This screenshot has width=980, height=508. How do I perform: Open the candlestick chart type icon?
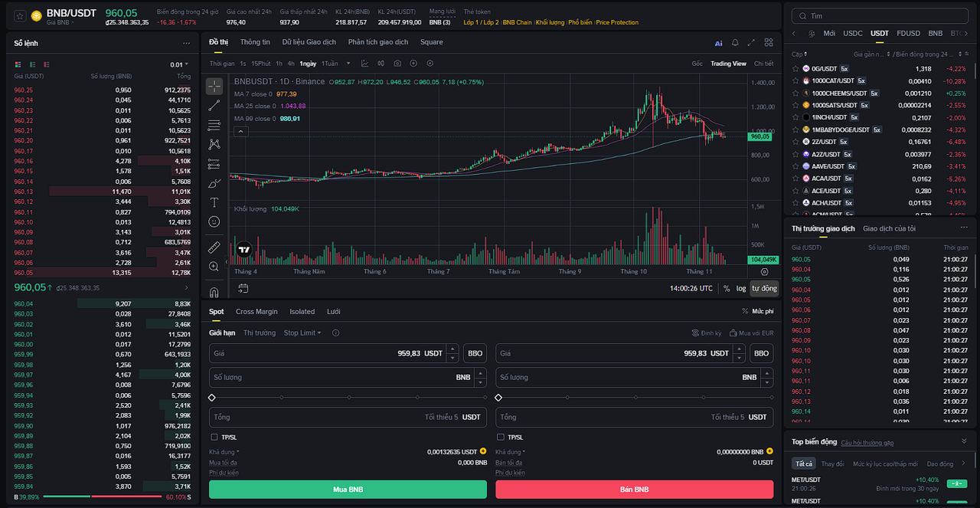(381, 64)
